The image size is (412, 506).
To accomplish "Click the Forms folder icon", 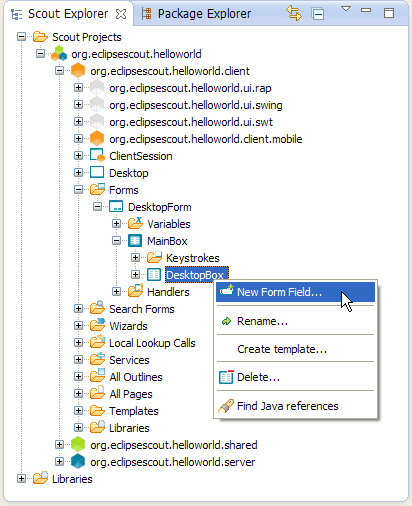I will pyautogui.click(x=97, y=189).
